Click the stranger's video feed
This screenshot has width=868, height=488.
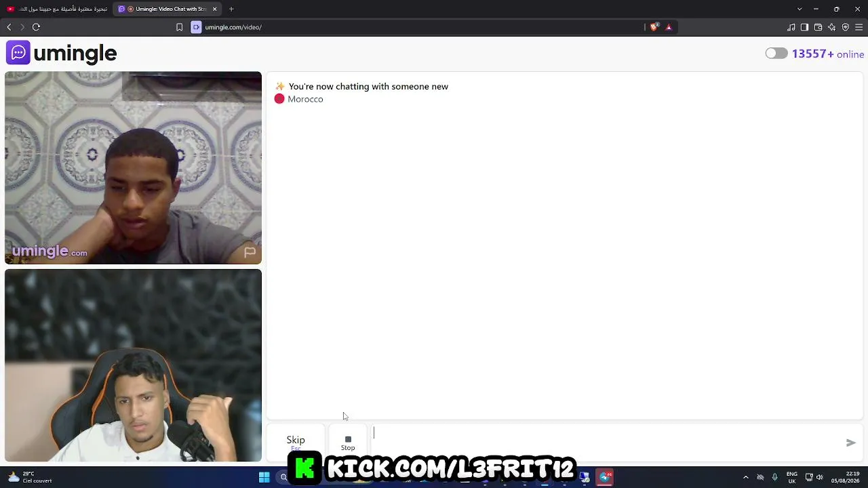[x=133, y=168]
